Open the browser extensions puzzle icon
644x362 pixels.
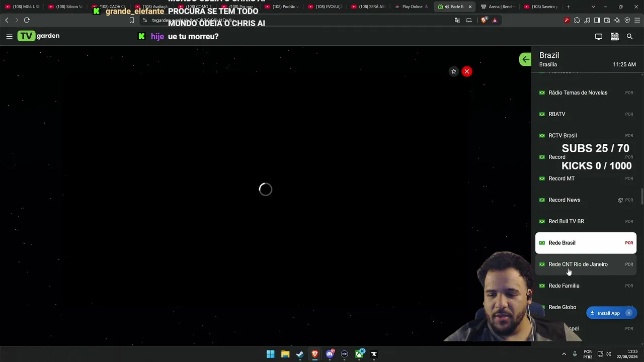coord(577,20)
